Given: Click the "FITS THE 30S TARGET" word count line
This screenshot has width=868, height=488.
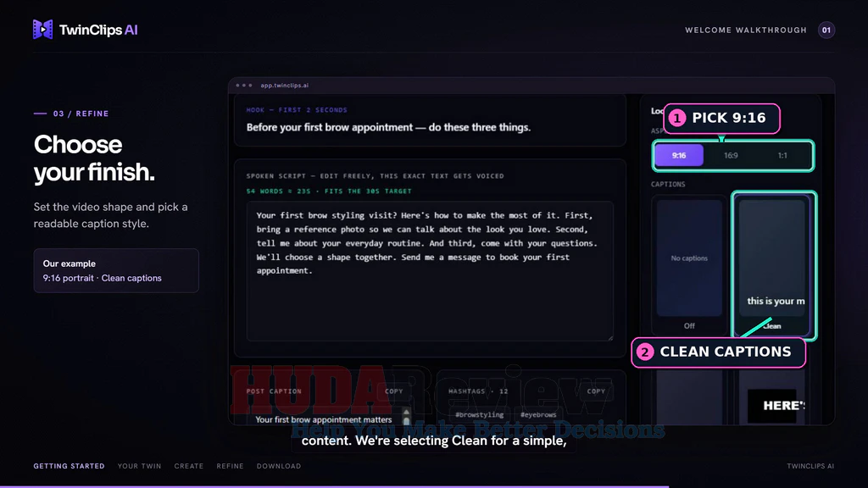Looking at the screenshot, I should [329, 191].
